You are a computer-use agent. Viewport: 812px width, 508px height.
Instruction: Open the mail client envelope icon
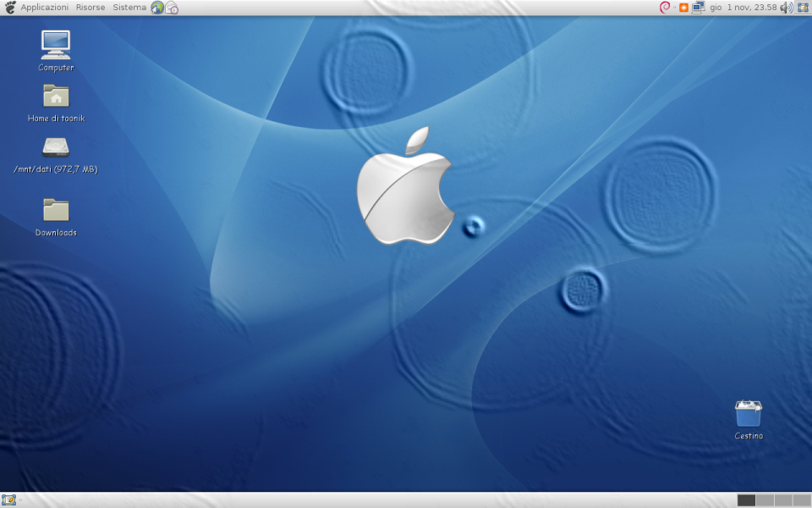pyautogui.click(x=172, y=8)
